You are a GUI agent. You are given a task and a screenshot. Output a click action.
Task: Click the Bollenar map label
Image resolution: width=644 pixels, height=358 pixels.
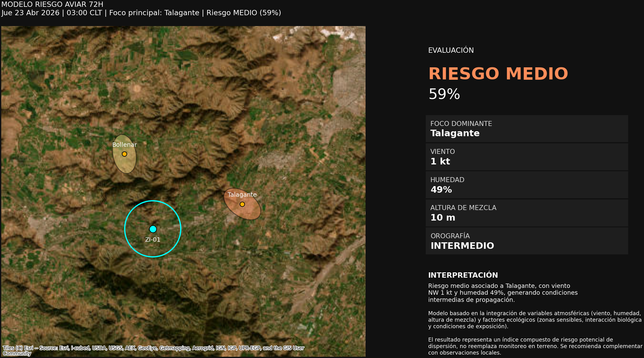pyautogui.click(x=124, y=145)
